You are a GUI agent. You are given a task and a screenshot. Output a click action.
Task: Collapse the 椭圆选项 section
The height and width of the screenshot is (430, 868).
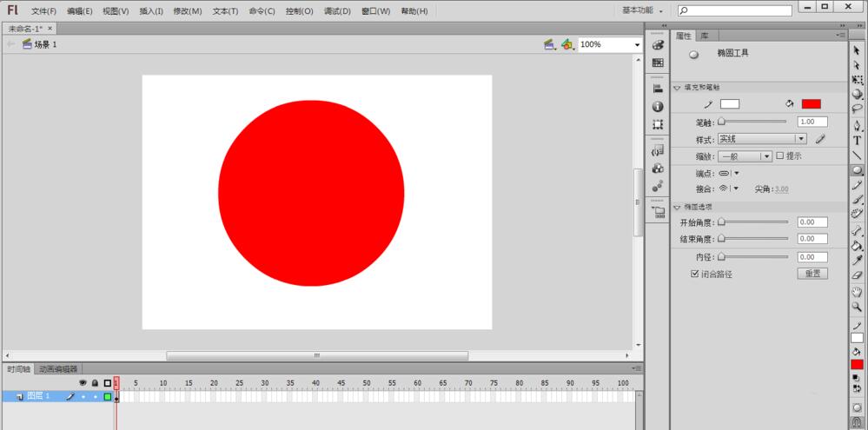677,207
